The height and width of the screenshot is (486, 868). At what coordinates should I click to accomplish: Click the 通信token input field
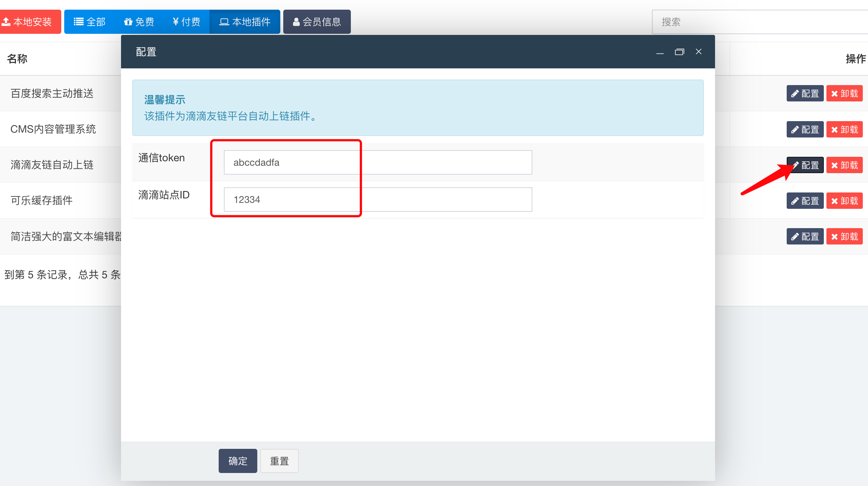click(x=378, y=162)
